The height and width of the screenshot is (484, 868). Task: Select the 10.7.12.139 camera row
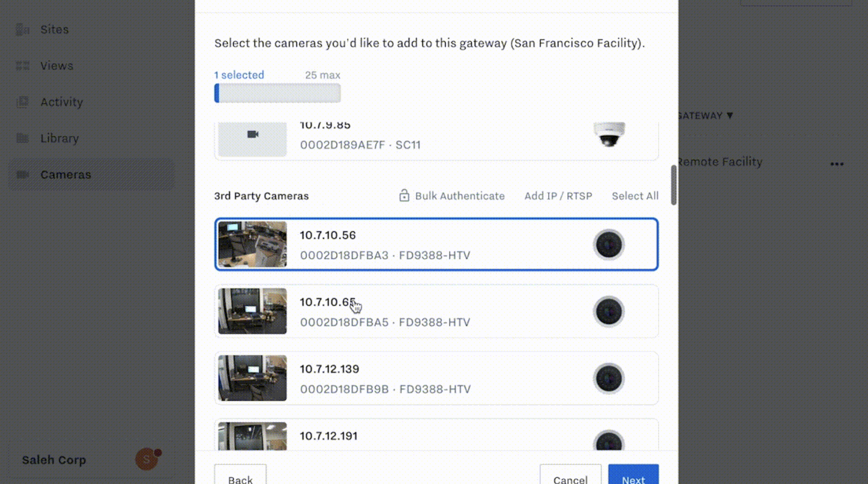point(436,378)
